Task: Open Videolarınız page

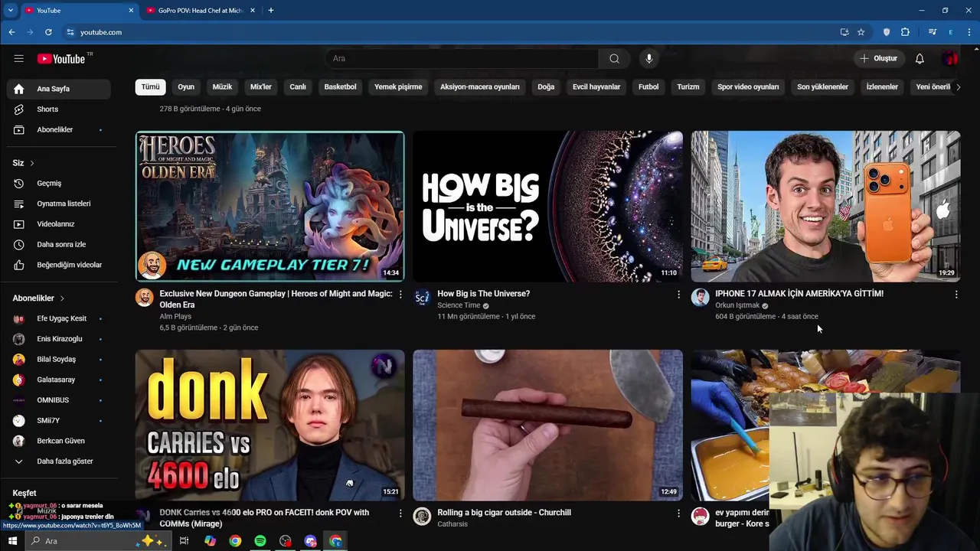Action: tap(58, 224)
